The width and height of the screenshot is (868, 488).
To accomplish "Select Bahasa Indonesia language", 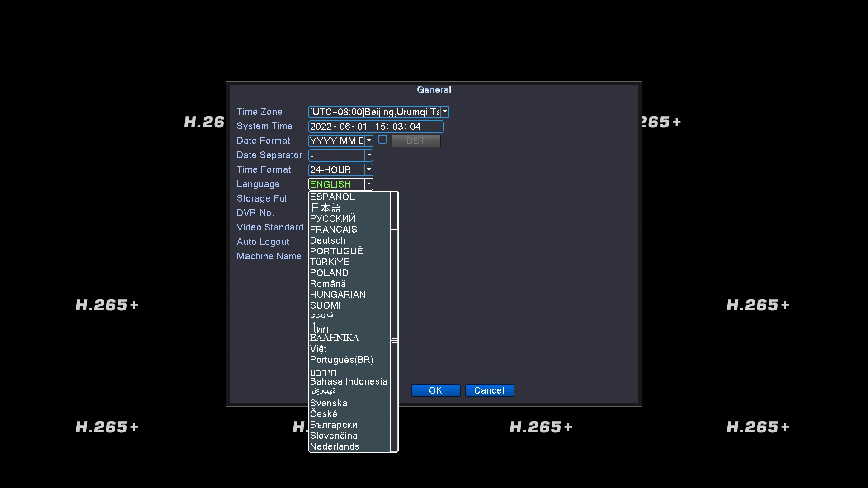I will click(x=348, y=381).
